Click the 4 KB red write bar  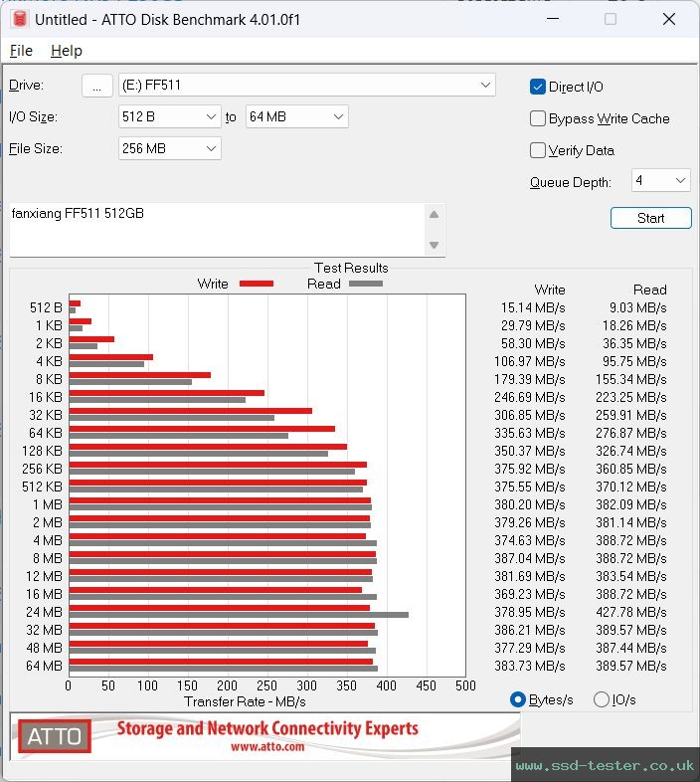(111, 357)
